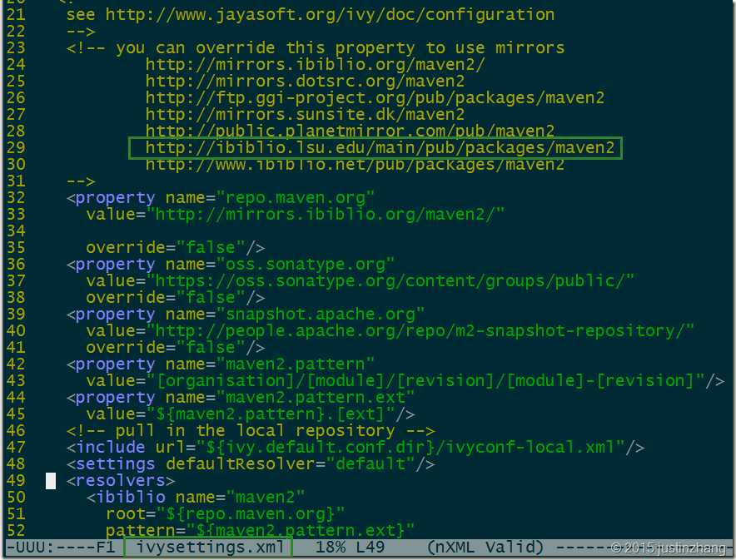Click the settings defaultResolver tag on line 48
Screen dimensions: 736x560
point(251,463)
